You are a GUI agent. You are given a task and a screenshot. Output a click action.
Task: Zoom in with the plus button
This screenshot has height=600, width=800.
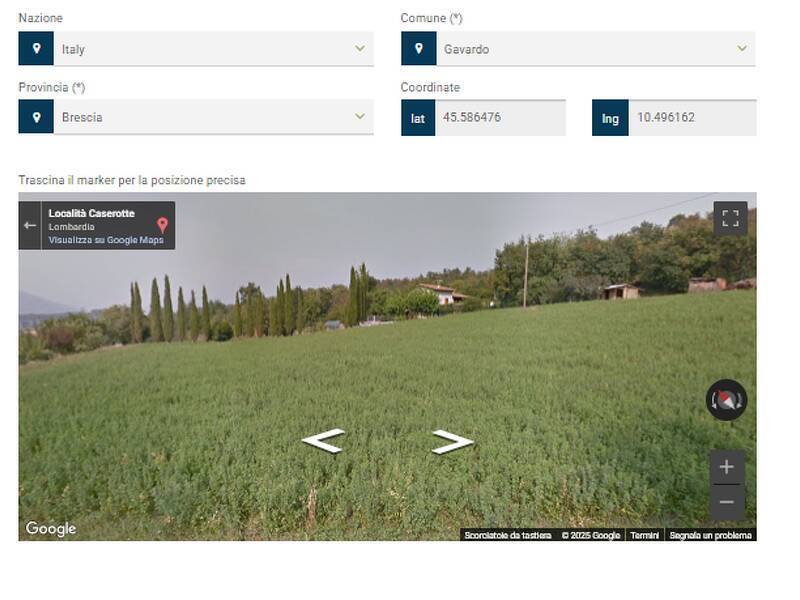point(727,467)
